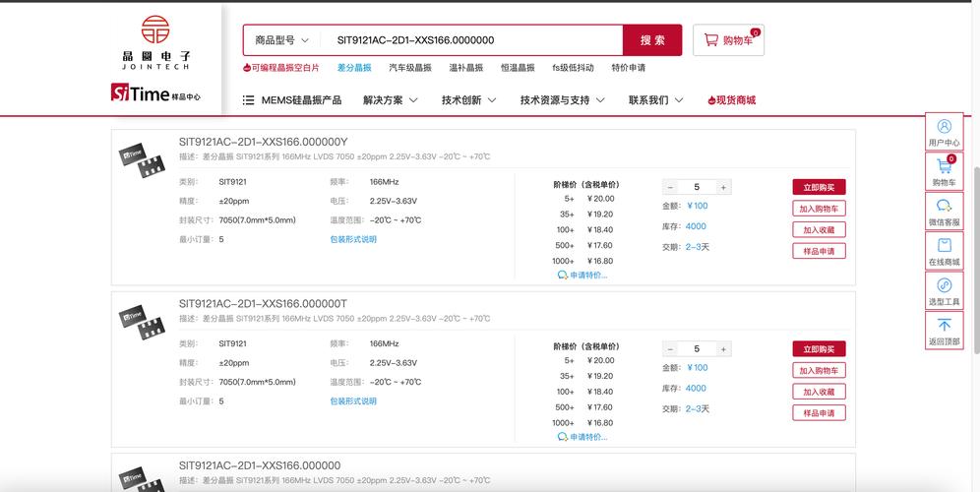
Task: Click the chip thumbnail for the 000000T product
Action: [x=142, y=323]
